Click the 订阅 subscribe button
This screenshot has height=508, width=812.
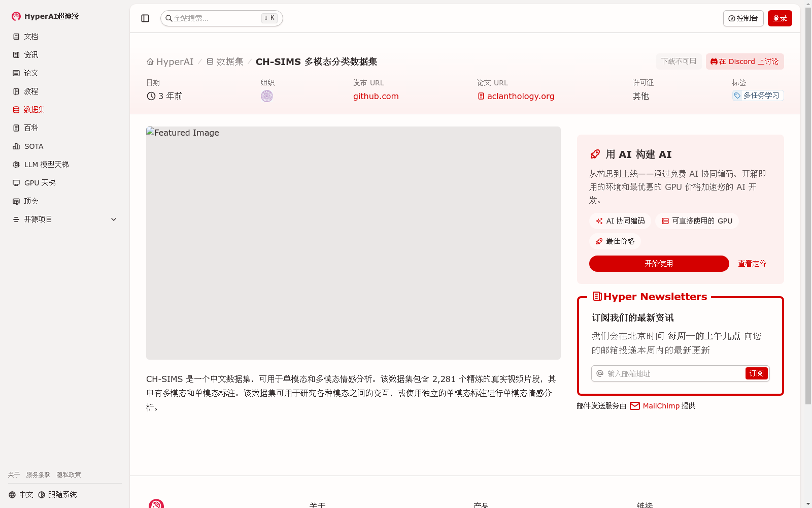point(756,373)
